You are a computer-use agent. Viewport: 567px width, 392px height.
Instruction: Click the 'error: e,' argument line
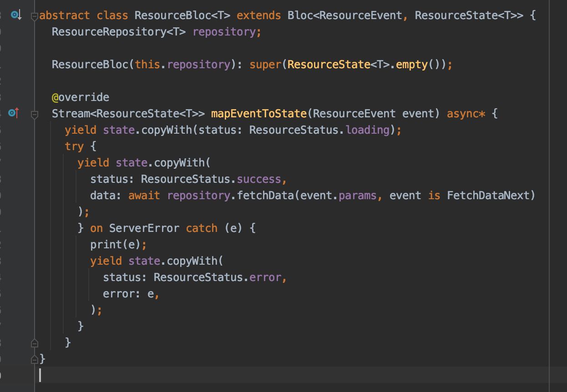(x=131, y=294)
